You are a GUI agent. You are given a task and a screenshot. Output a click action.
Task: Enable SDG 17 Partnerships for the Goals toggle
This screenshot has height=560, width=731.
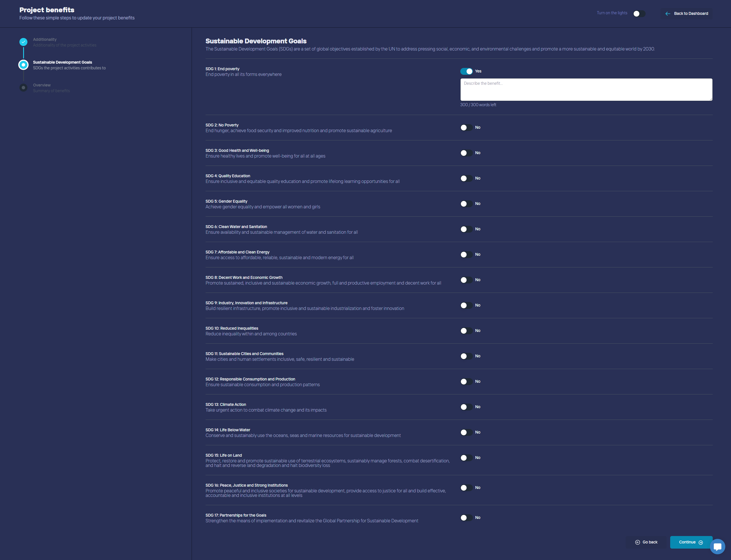pyautogui.click(x=466, y=518)
